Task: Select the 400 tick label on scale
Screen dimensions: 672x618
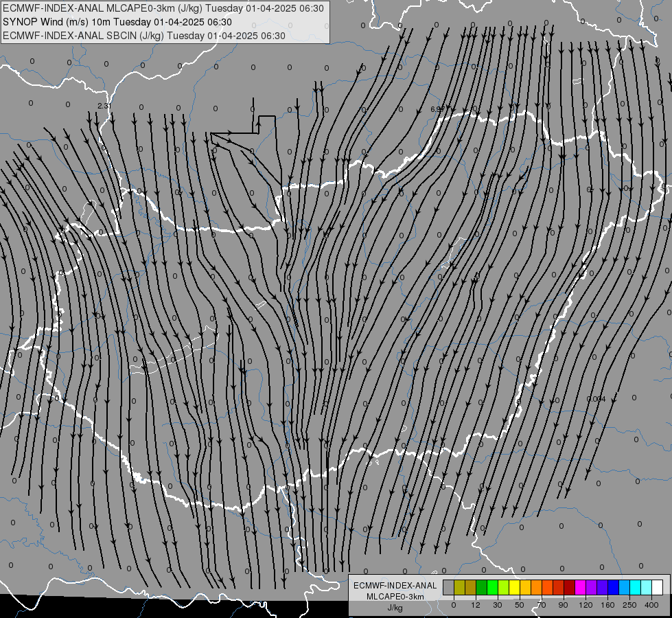Action: (651, 605)
